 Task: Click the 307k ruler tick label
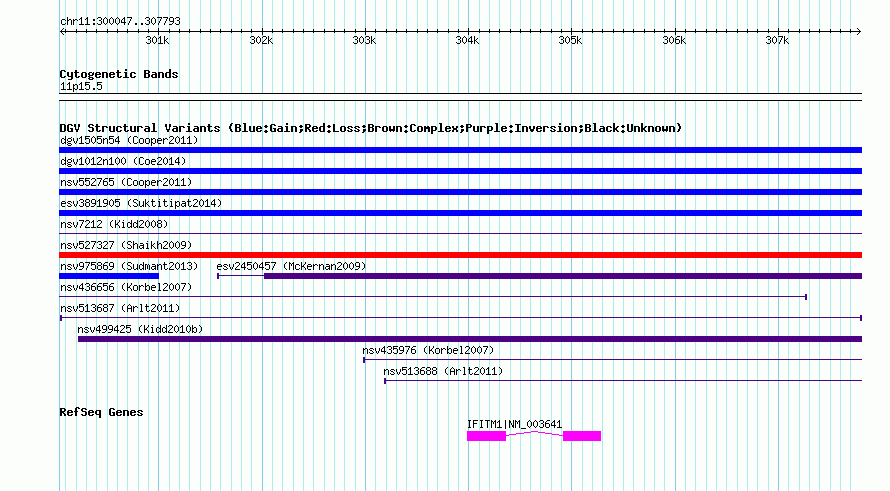(777, 40)
